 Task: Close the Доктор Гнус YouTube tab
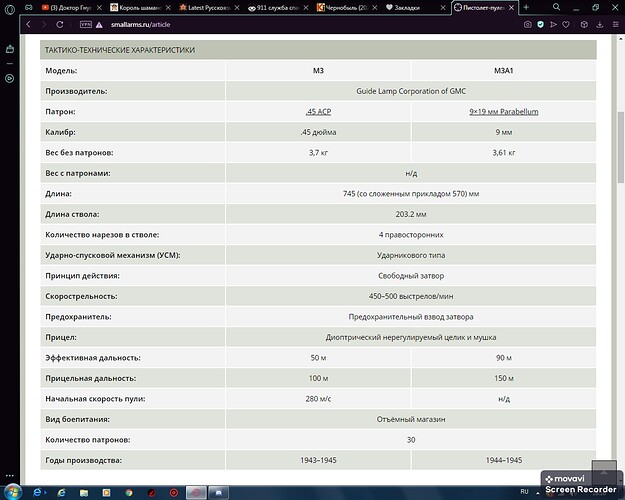pyautogui.click(x=99, y=8)
